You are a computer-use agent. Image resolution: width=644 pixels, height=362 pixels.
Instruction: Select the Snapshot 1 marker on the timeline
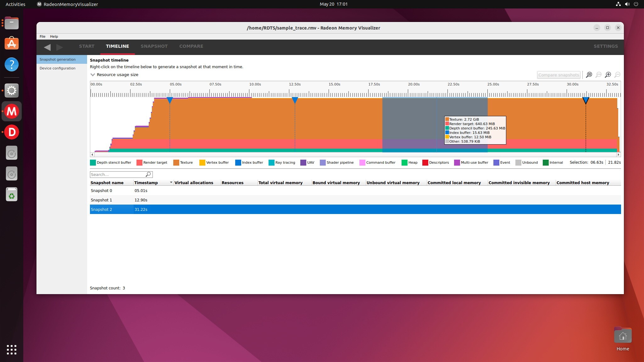tap(295, 100)
